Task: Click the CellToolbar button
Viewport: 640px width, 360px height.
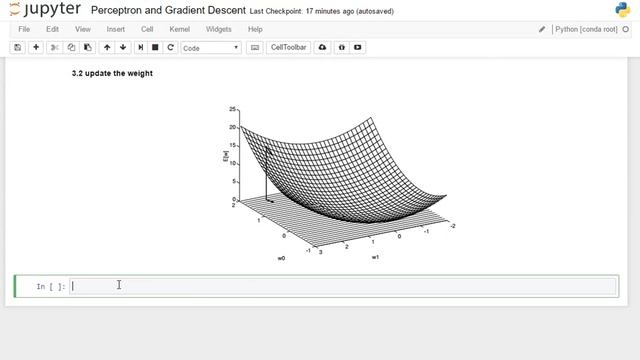Action: (x=289, y=47)
